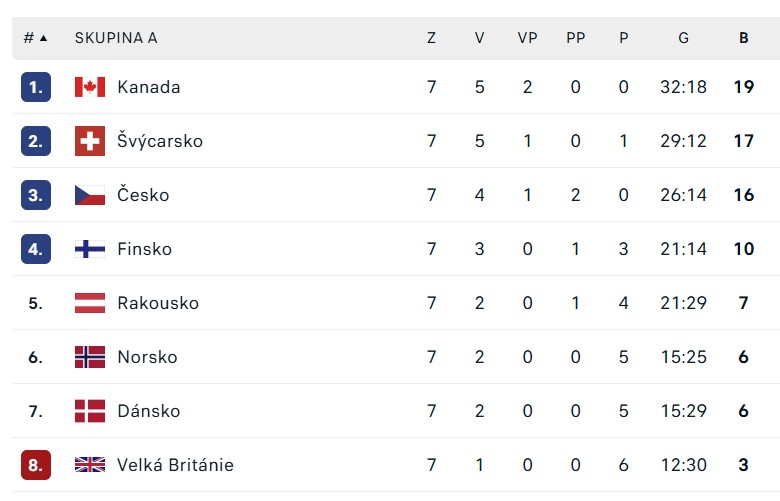780x501 pixels.
Task: Open the Velká Británie team link
Action: (x=175, y=465)
